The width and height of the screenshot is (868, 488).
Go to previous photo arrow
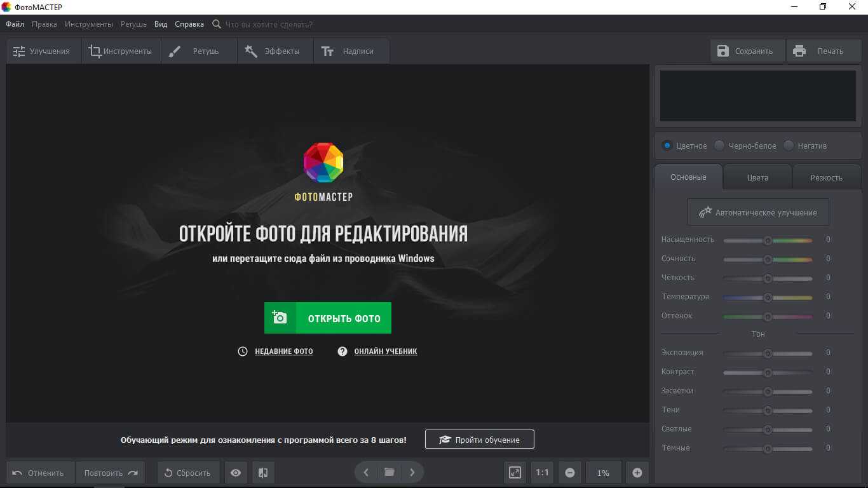(366, 472)
